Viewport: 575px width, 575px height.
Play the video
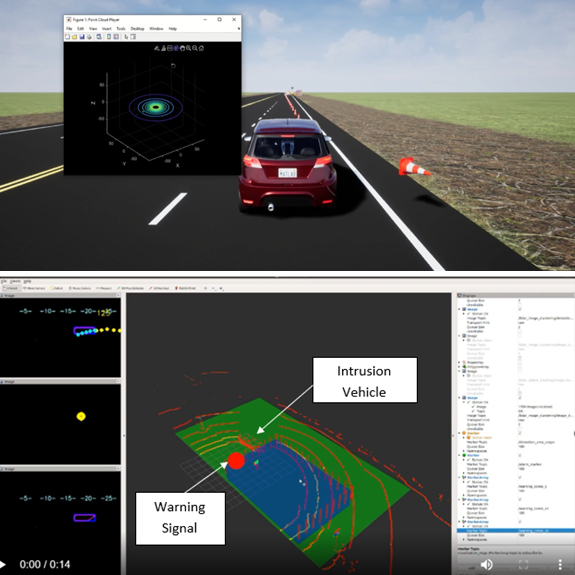point(3,564)
